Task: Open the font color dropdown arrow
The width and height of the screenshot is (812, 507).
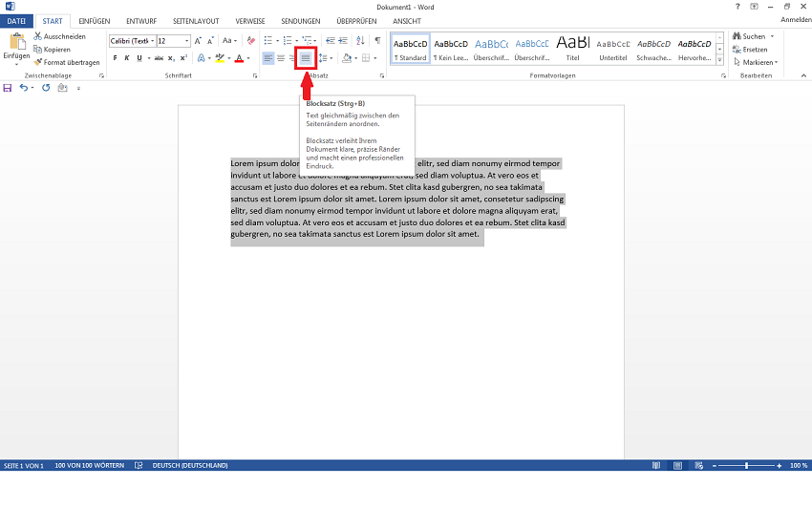Action: click(248, 58)
